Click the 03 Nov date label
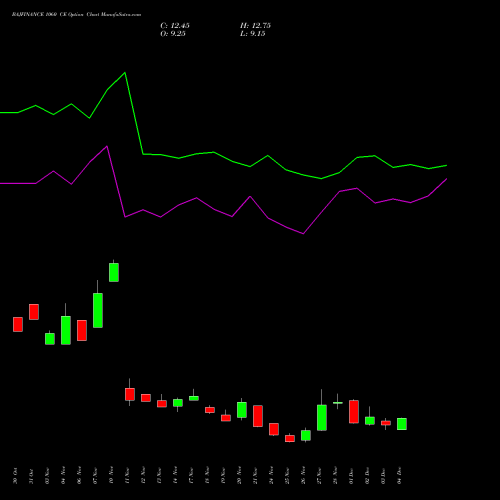The image size is (500, 500). pyautogui.click(x=47, y=476)
